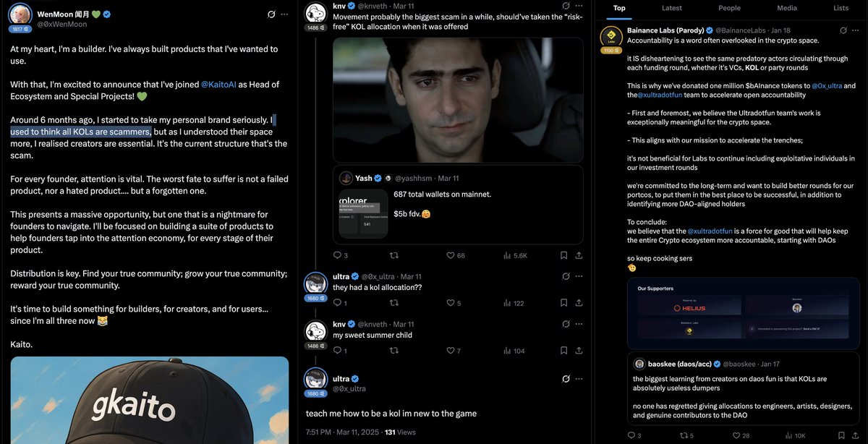This screenshot has width=868, height=444.
Task: Reply to Bainance Labs post showing 3 replies
Action: (634, 435)
